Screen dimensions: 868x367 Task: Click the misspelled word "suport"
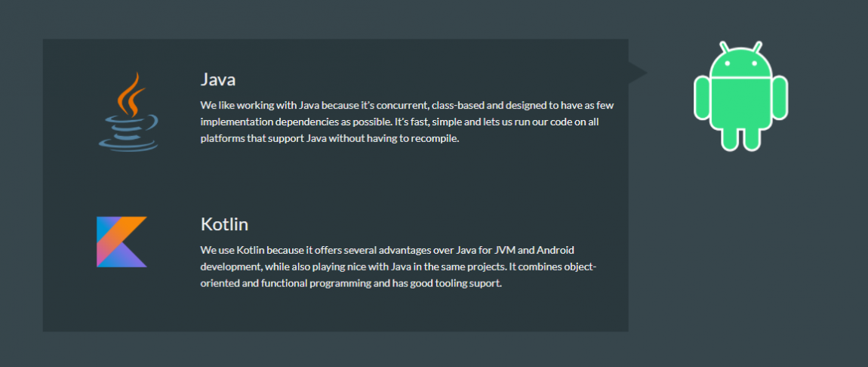click(486, 284)
